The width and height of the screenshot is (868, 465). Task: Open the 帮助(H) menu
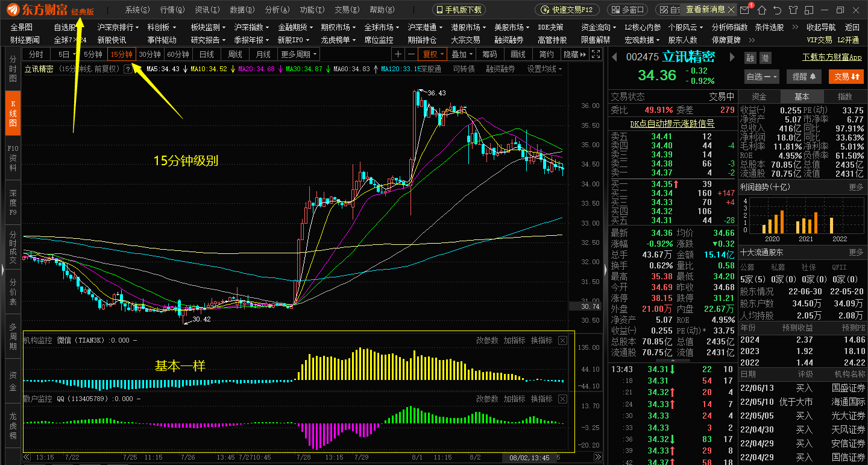pos(381,10)
